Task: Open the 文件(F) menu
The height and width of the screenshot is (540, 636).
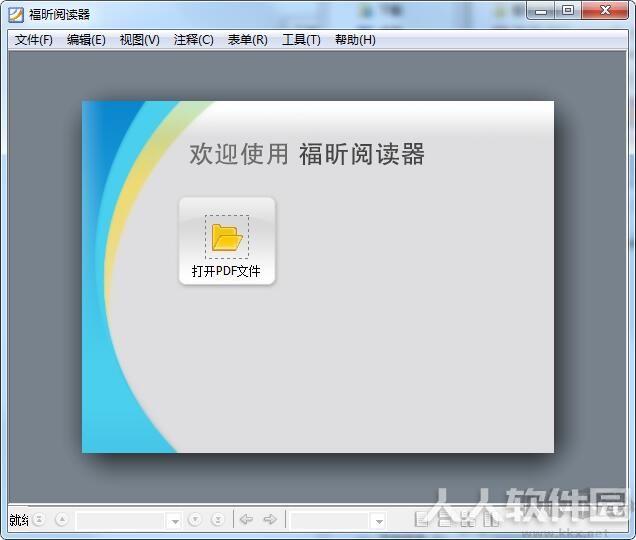Action: tap(34, 40)
